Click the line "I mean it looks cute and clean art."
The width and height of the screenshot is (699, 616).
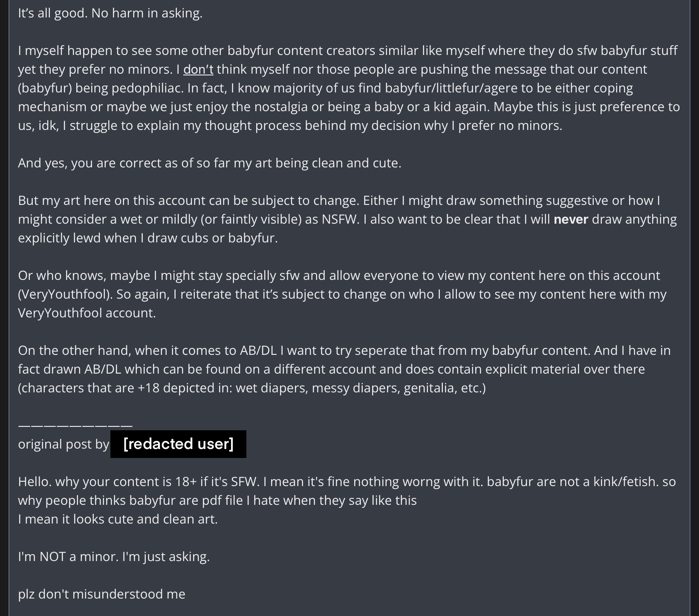pos(118,519)
